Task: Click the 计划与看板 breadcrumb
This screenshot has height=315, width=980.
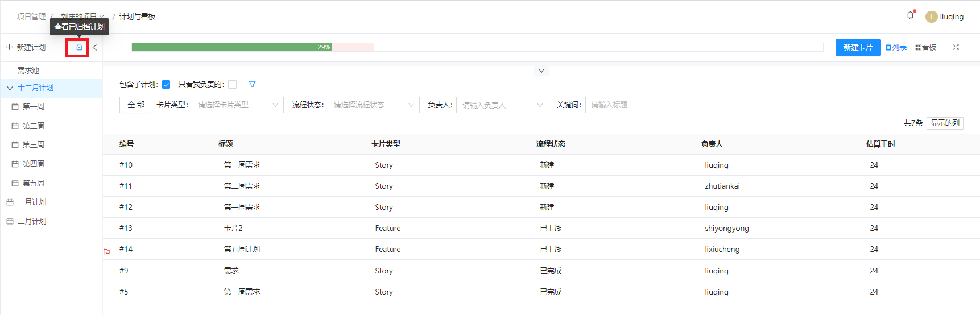Action: coord(137,16)
